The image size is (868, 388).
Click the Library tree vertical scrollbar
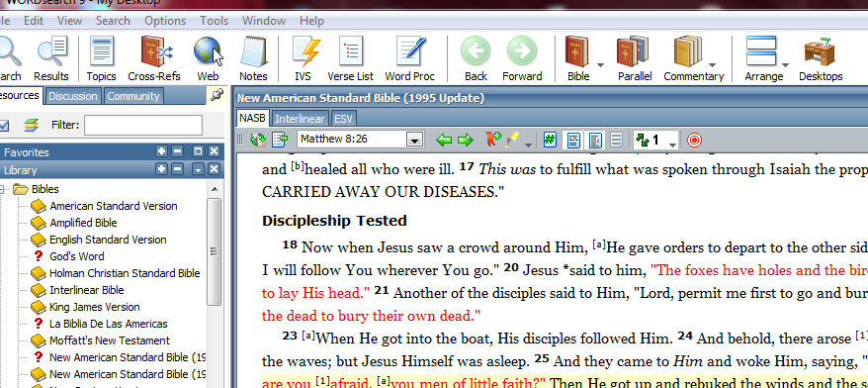pos(214,251)
